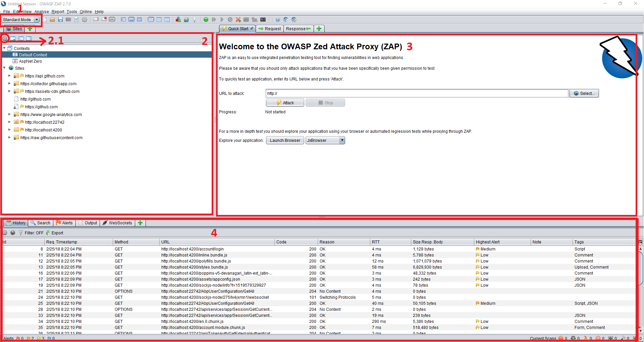This screenshot has width=644, height=342.
Task: Open the Online menu
Action: 86,12
